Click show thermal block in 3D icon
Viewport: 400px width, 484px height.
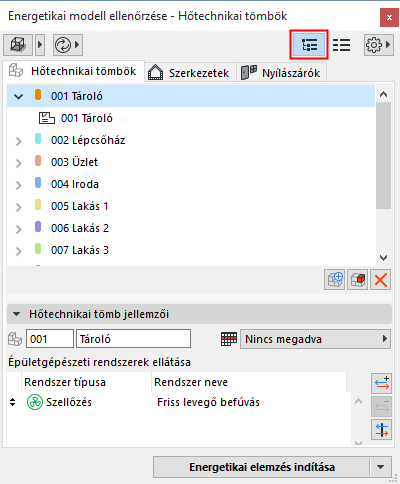pyautogui.click(x=358, y=280)
